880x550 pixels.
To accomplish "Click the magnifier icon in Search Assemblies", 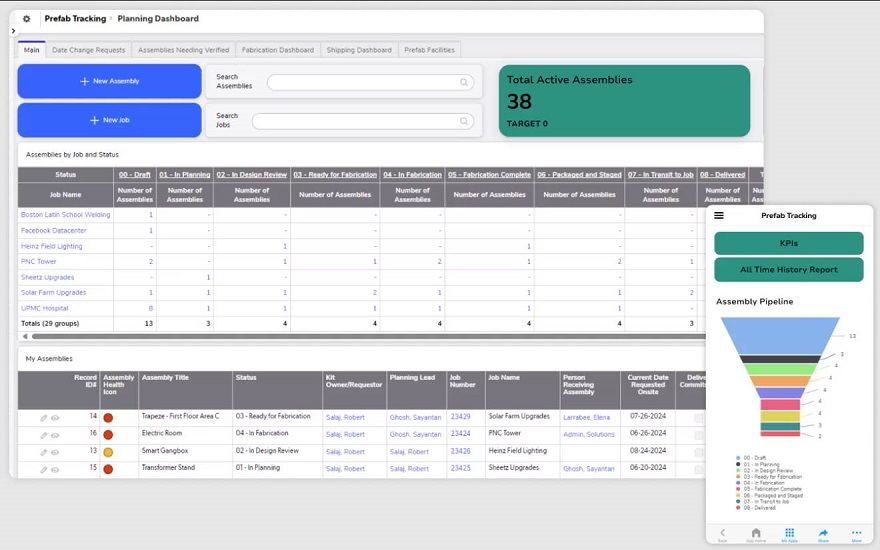I will tap(464, 83).
